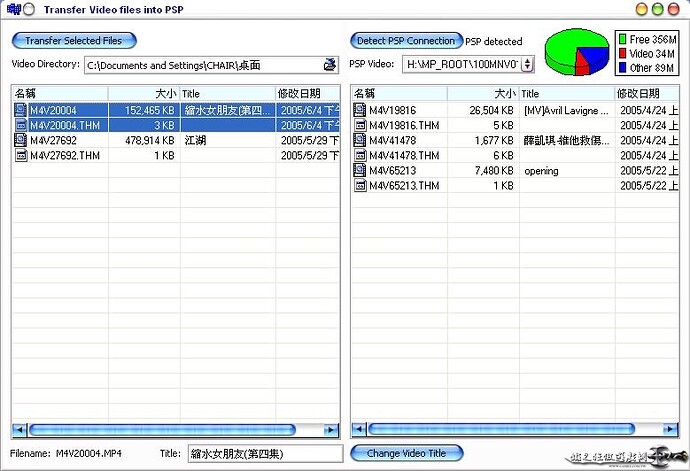690x471 pixels.
Task: Select the M4V27692 video file icon
Action: pyautogui.click(x=21, y=140)
